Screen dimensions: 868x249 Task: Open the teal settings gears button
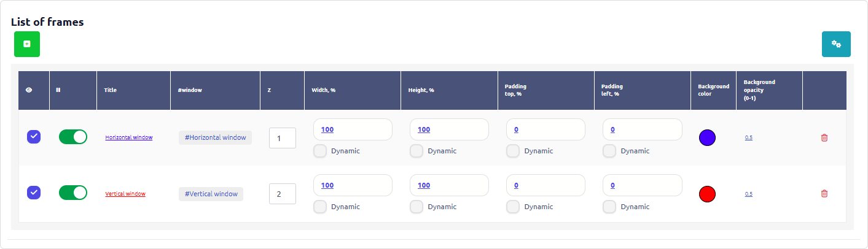836,44
